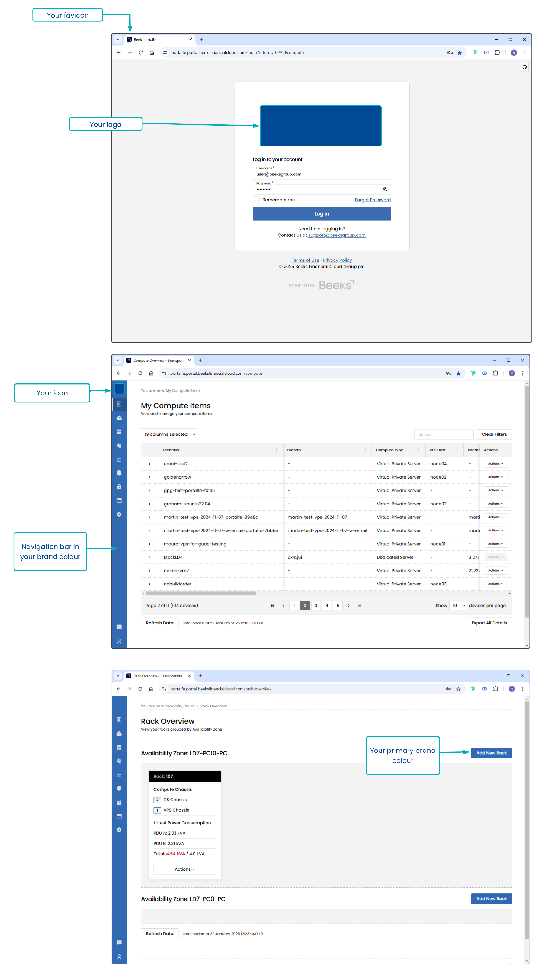Tick the Remember me checkbox

[256, 200]
